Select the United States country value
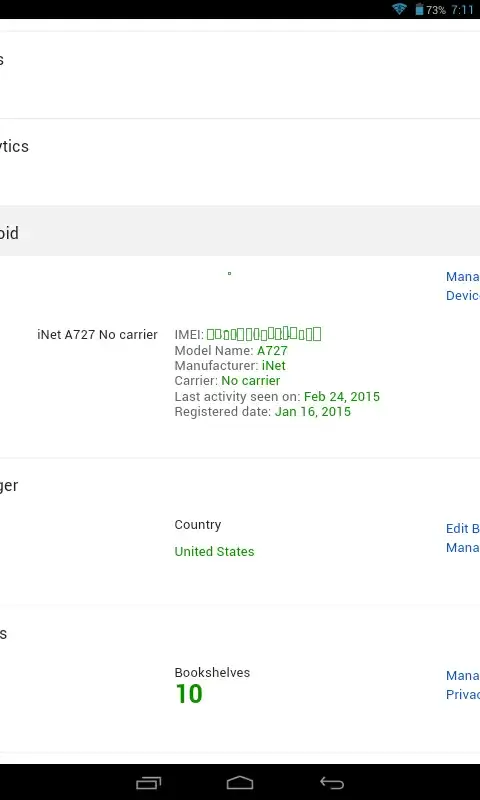The width and height of the screenshot is (480, 800). 214,552
